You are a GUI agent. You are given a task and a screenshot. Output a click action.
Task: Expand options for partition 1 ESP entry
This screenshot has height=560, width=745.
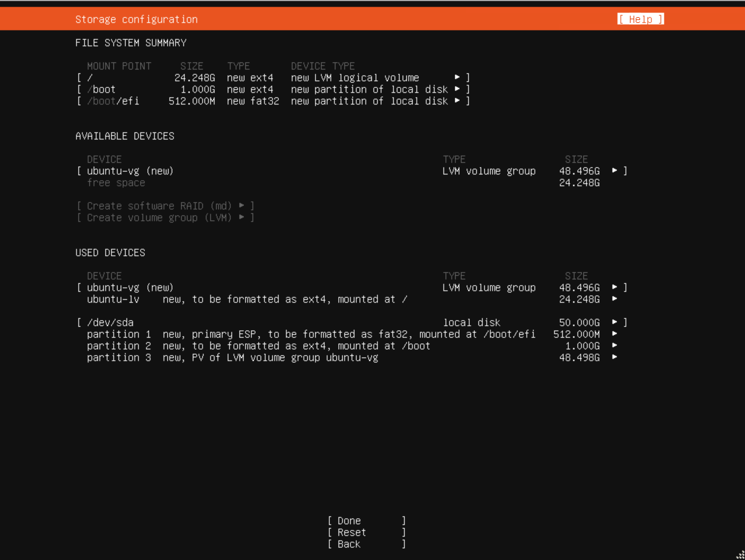(x=615, y=334)
